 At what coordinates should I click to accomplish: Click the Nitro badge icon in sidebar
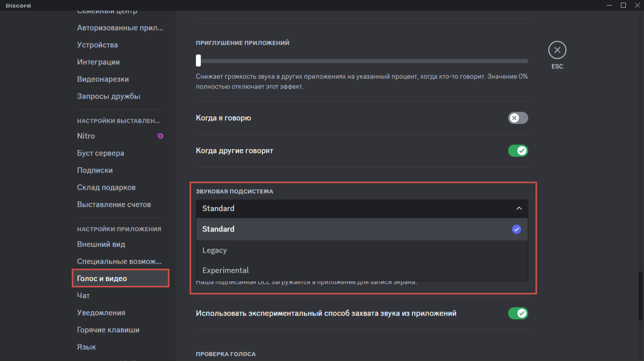click(x=160, y=136)
